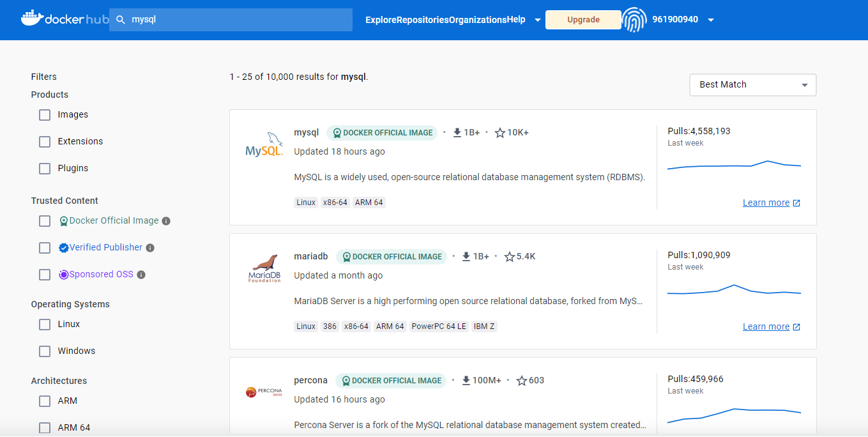The height and width of the screenshot is (437, 868).
Task: Open Explore in the top navigation
Action: click(381, 20)
